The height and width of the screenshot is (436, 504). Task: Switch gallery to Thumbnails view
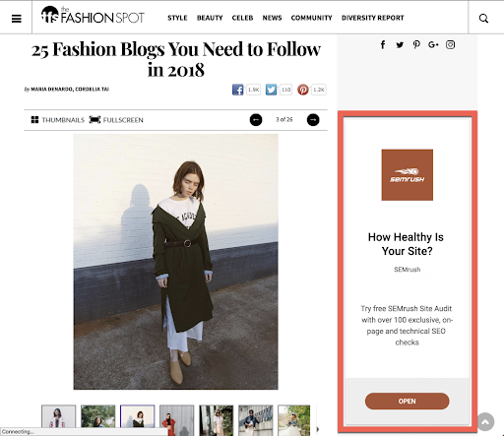(x=58, y=120)
